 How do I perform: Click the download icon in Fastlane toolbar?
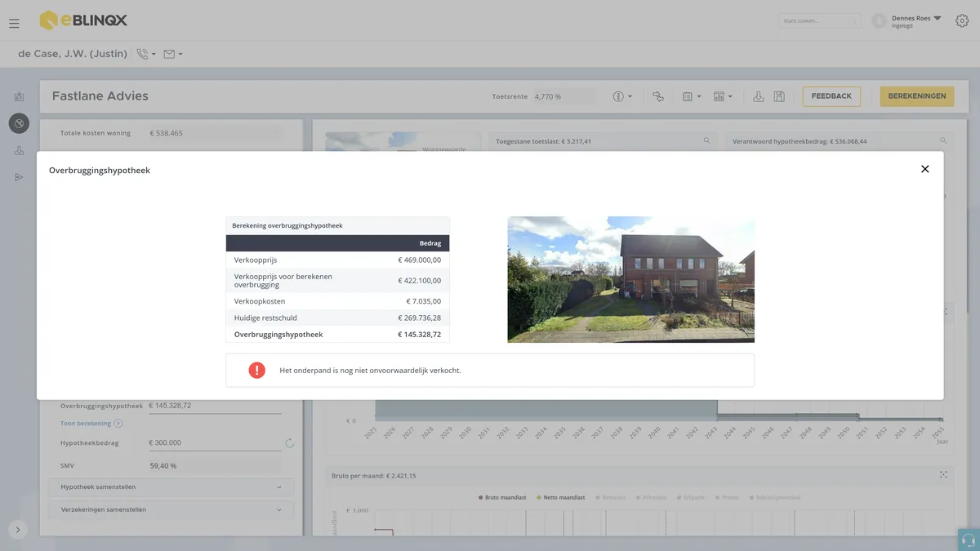(759, 96)
